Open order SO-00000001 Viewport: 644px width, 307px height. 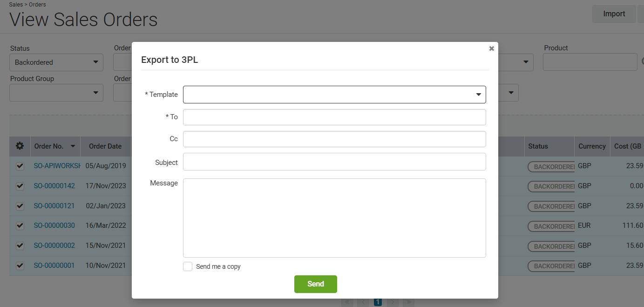tap(54, 266)
